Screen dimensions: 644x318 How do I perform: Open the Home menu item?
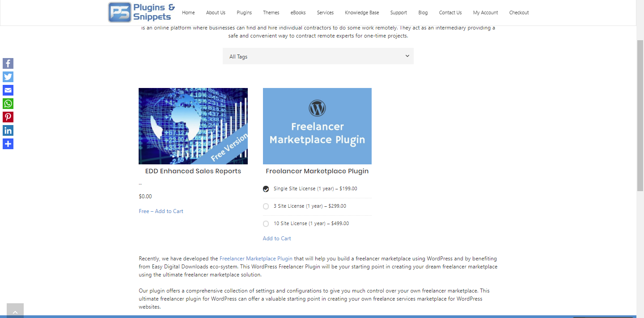188,13
